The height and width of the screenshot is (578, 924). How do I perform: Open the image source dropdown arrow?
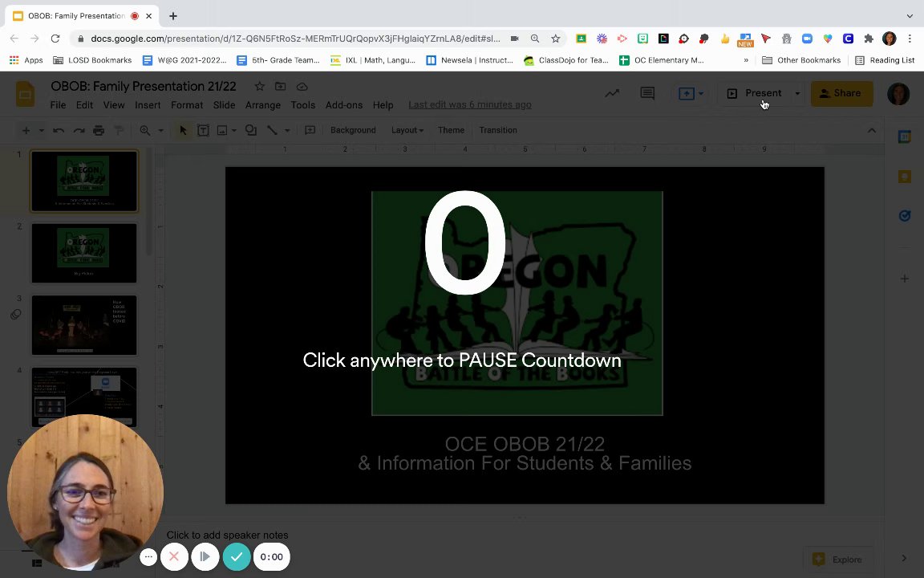click(x=234, y=130)
